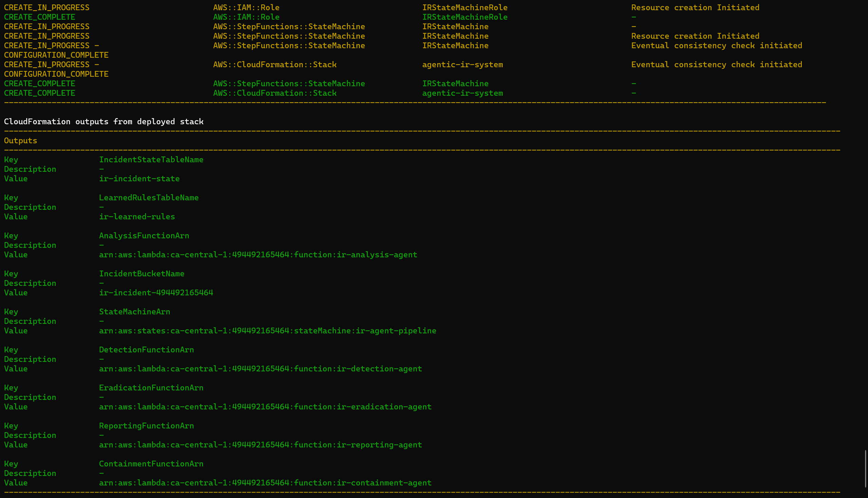
Task: Select the StateMachineArn key
Action: click(x=134, y=312)
